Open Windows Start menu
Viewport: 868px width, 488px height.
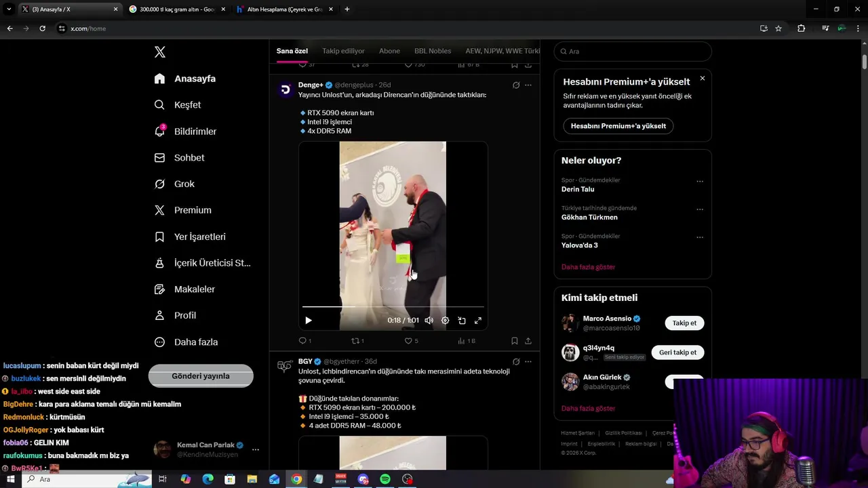pyautogui.click(x=11, y=479)
